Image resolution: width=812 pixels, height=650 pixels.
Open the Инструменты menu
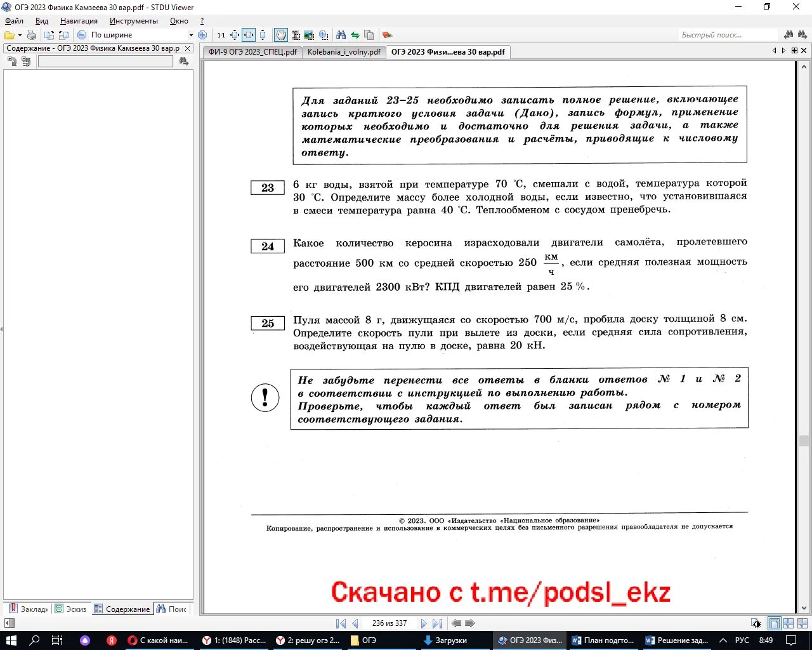click(x=133, y=21)
